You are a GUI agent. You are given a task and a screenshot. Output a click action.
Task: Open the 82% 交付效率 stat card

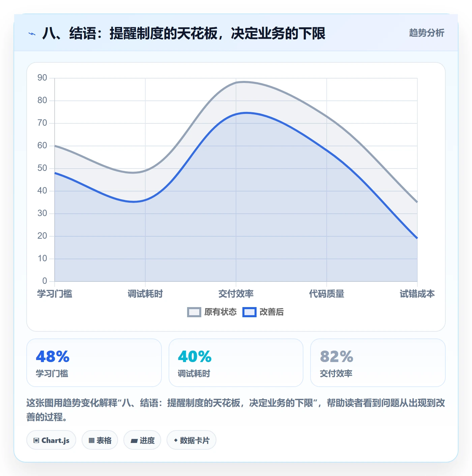378,363
